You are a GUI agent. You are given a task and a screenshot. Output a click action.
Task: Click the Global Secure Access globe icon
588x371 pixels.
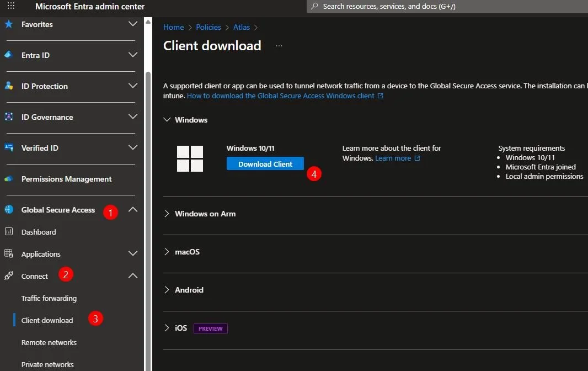coord(9,209)
